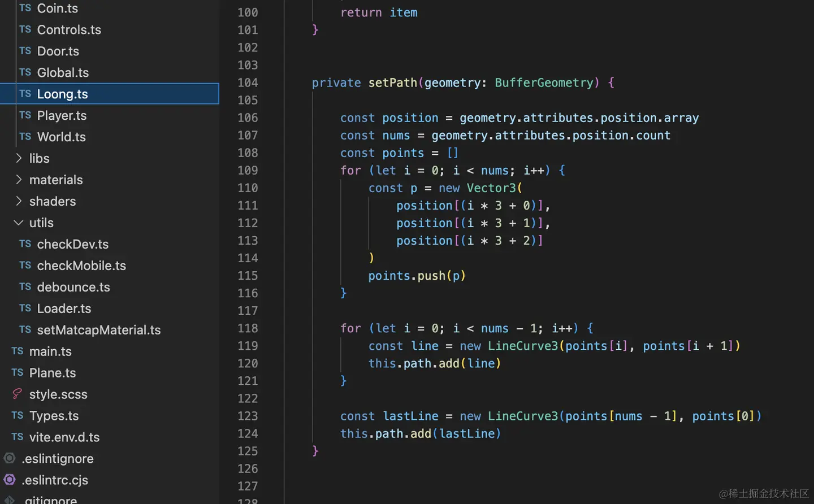Image resolution: width=814 pixels, height=504 pixels.
Task: Open Controls.ts in the explorer
Action: 69,30
